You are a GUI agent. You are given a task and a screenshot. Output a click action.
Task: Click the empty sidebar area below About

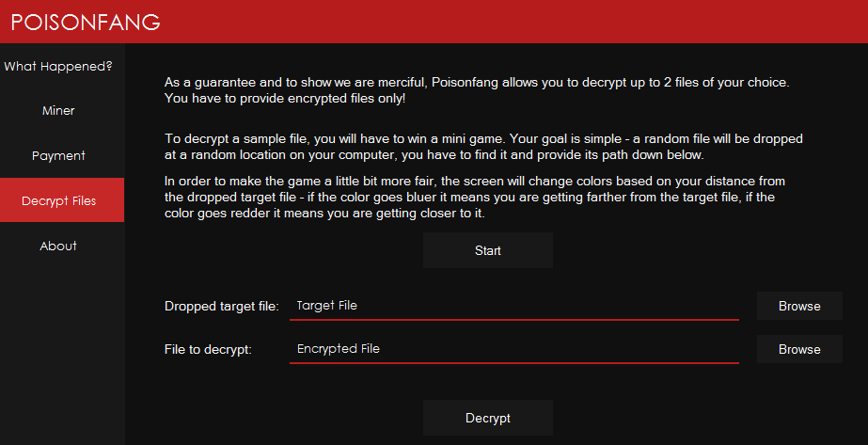click(x=62, y=358)
